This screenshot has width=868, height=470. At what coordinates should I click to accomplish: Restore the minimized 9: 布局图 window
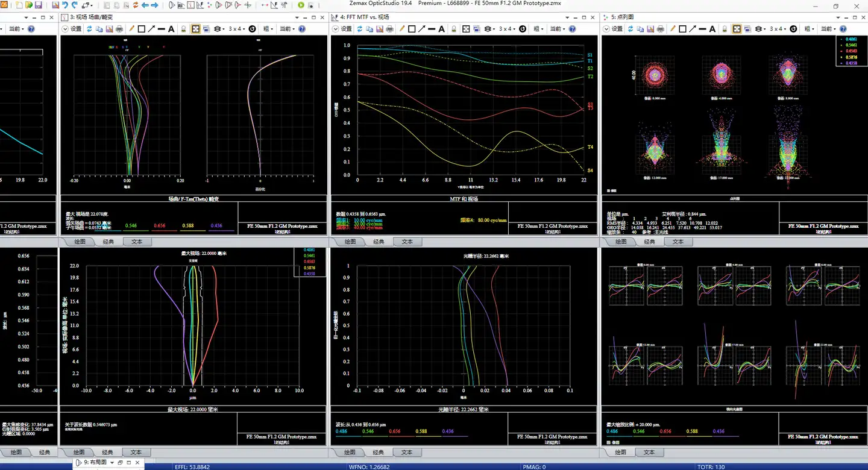coord(120,462)
